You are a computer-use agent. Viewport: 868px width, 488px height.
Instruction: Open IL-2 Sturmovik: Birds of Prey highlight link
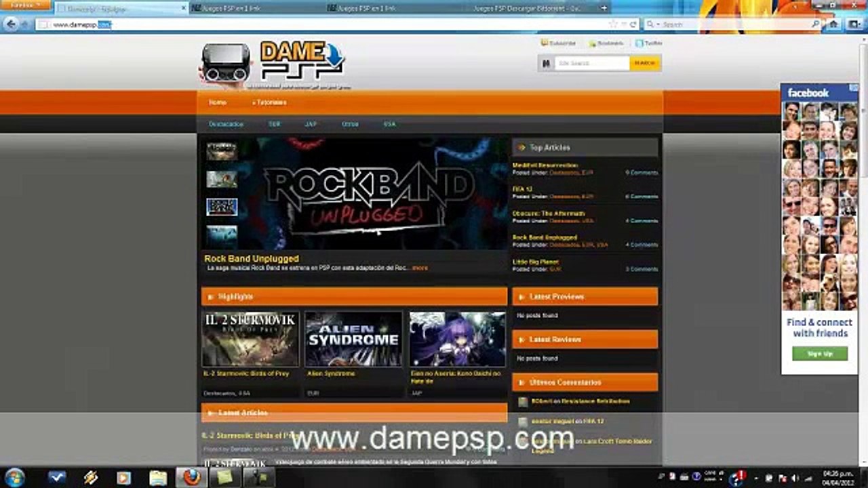(x=246, y=373)
